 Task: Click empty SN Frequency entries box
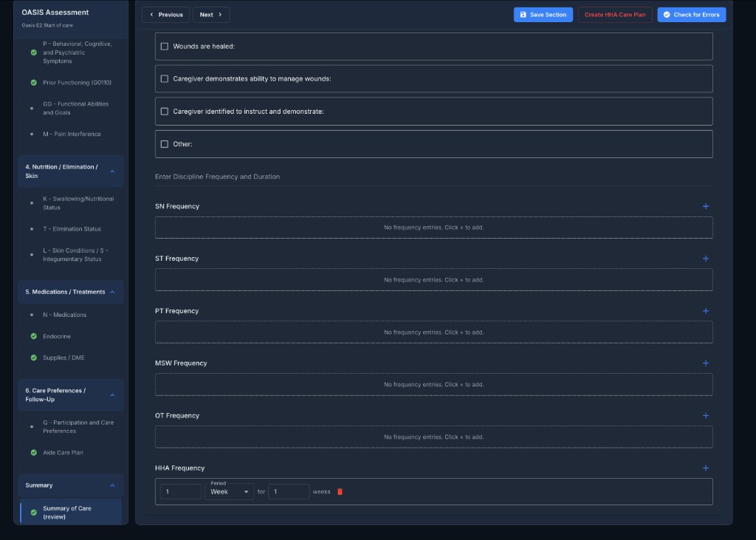[x=433, y=228]
